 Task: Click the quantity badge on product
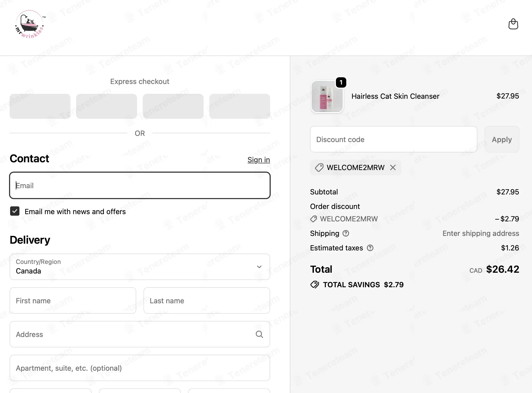341,82
